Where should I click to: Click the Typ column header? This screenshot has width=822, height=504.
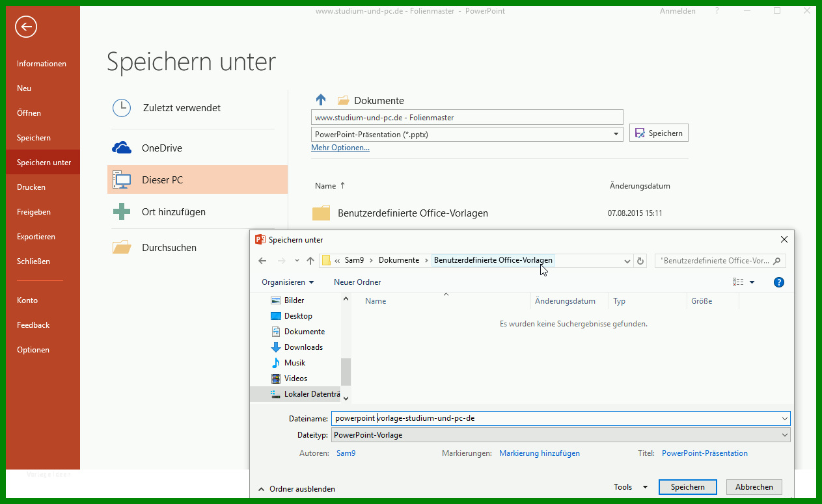[620, 301]
